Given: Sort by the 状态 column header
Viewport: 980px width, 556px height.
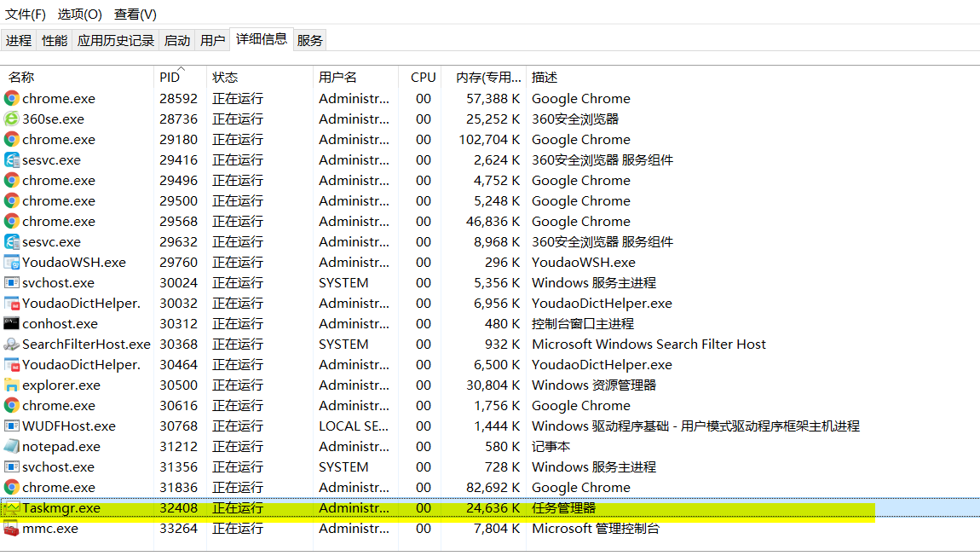Looking at the screenshot, I should coord(259,77).
